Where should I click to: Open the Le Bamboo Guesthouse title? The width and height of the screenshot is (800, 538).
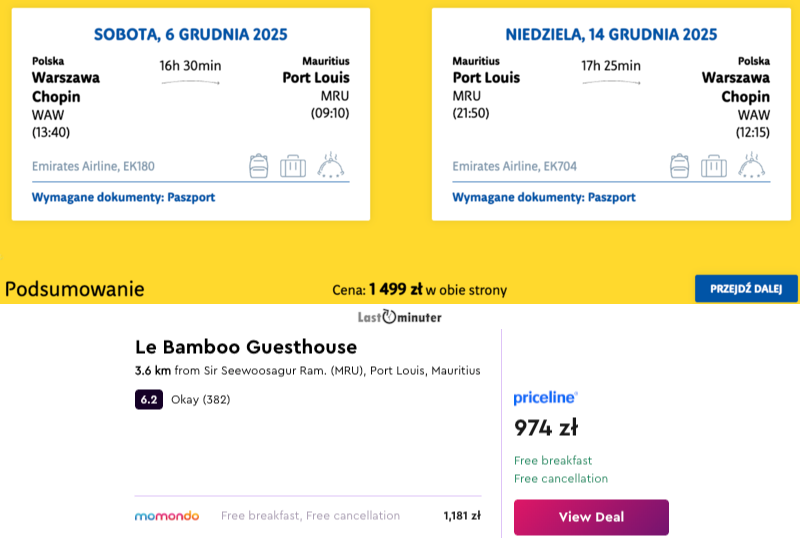click(245, 347)
